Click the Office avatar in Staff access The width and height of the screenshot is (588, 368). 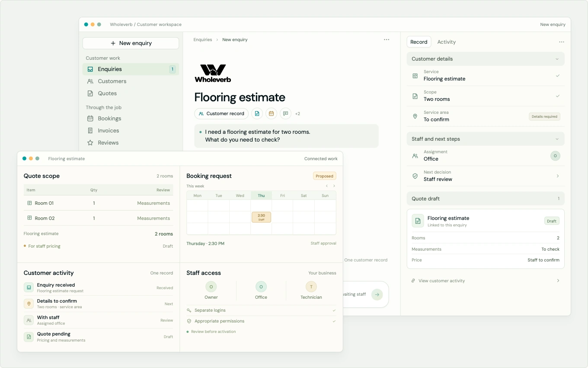(x=261, y=287)
